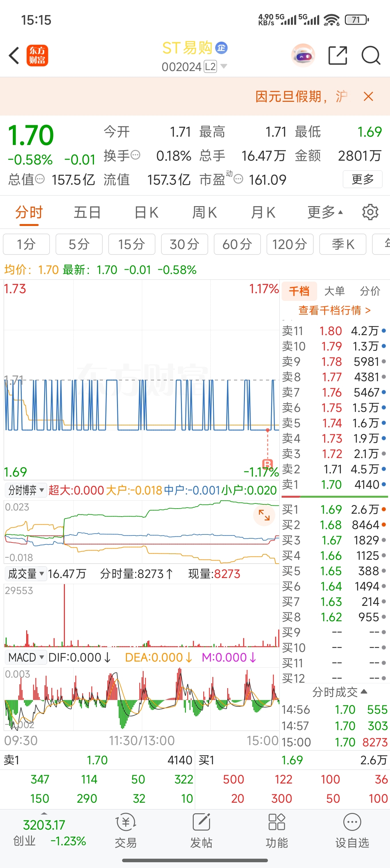Viewport: 390px width, 868px height.
Task: Tap the B marker on price chart
Action: (267, 464)
